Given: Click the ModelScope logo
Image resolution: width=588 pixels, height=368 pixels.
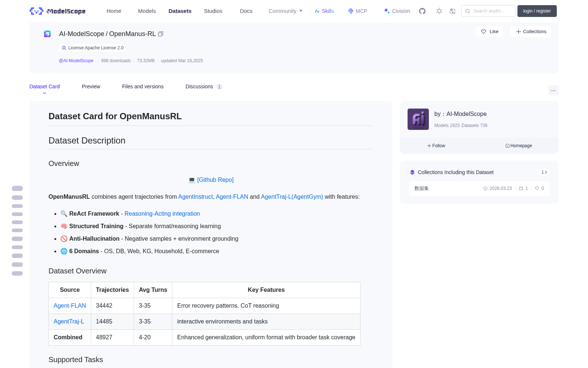Looking at the screenshot, I should coord(57,11).
